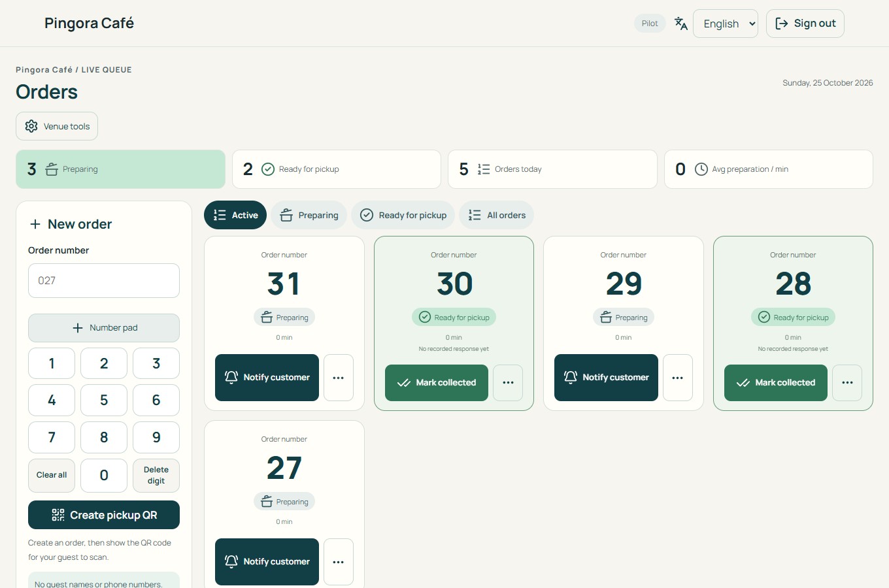Notify customer for order 29
The width and height of the screenshot is (889, 588).
point(606,378)
